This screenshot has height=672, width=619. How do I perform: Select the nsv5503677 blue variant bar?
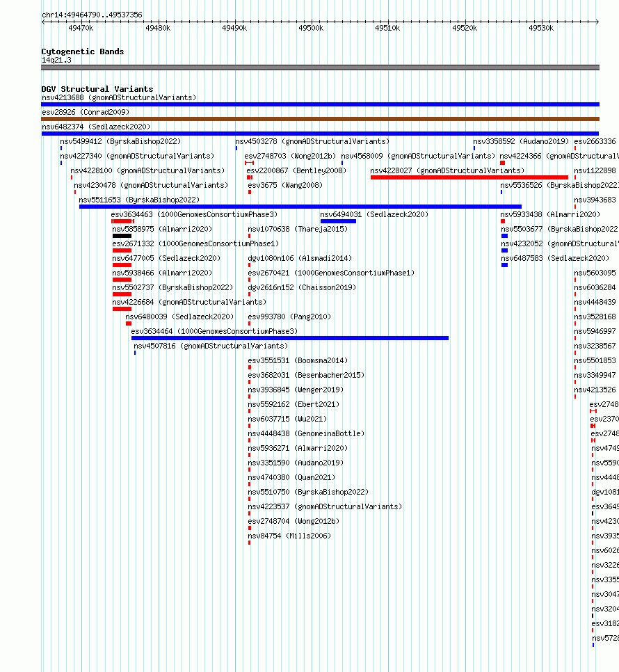point(505,236)
